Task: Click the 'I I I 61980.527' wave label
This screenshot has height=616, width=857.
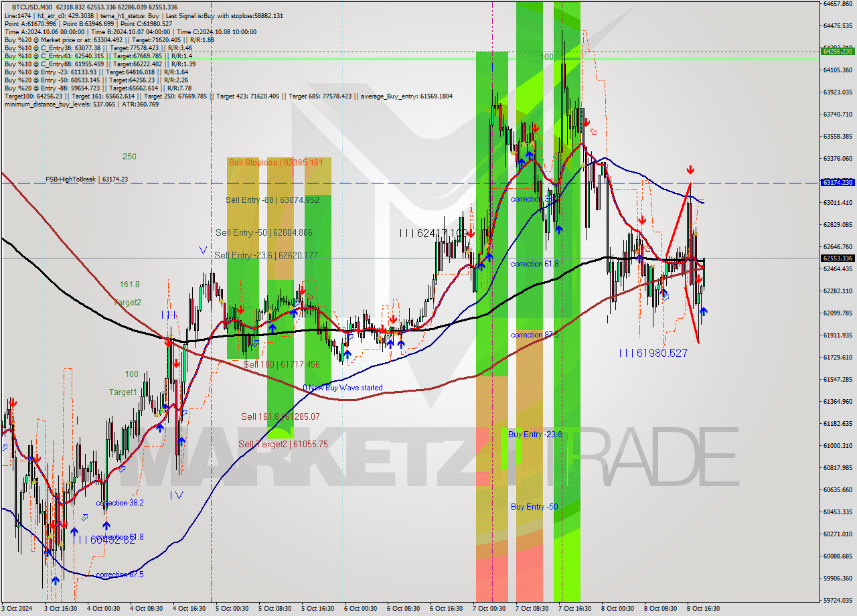Action: 653,353
